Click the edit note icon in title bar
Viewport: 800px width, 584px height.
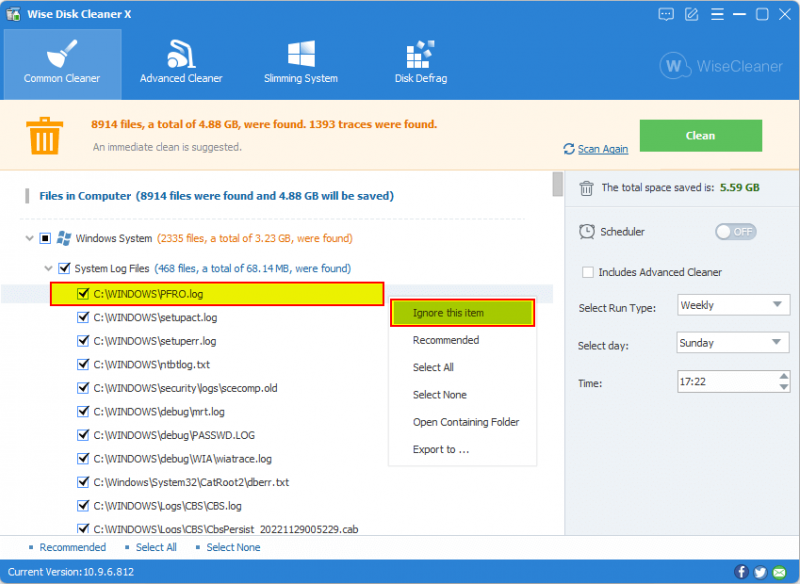point(691,14)
